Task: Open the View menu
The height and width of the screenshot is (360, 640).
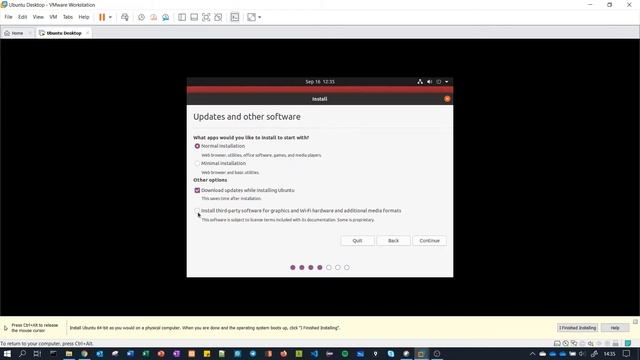Action: (x=38, y=17)
